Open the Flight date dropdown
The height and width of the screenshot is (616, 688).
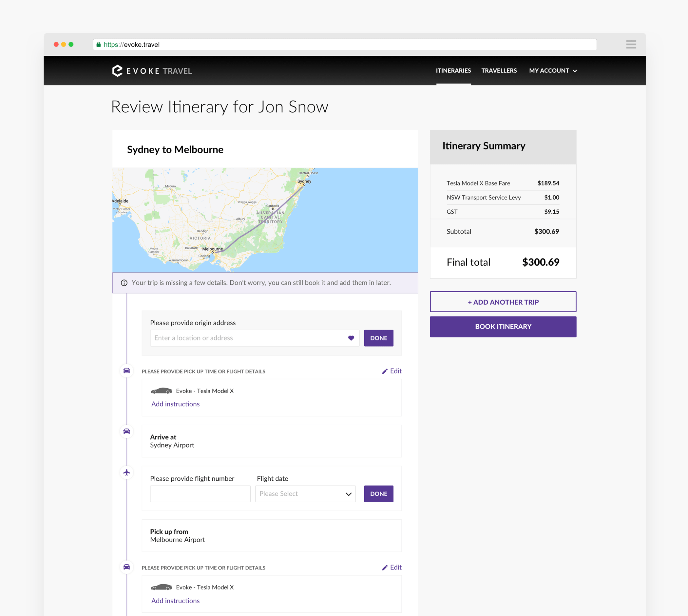click(x=305, y=493)
